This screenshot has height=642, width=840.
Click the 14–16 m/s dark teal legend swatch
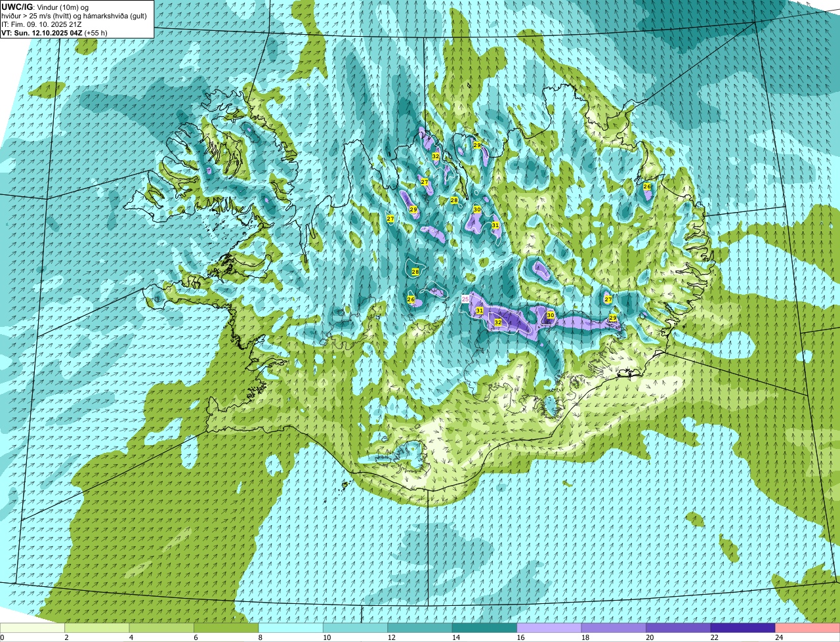[485, 628]
